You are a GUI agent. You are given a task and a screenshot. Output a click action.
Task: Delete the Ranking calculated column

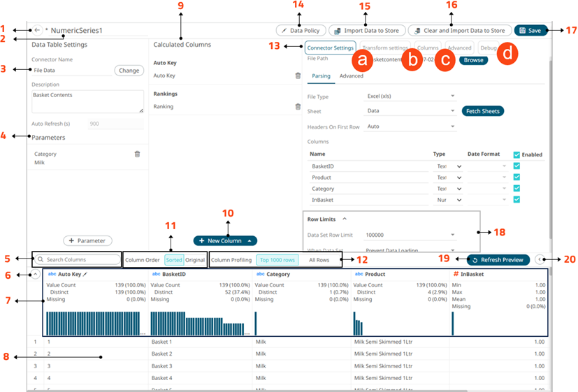pos(298,106)
